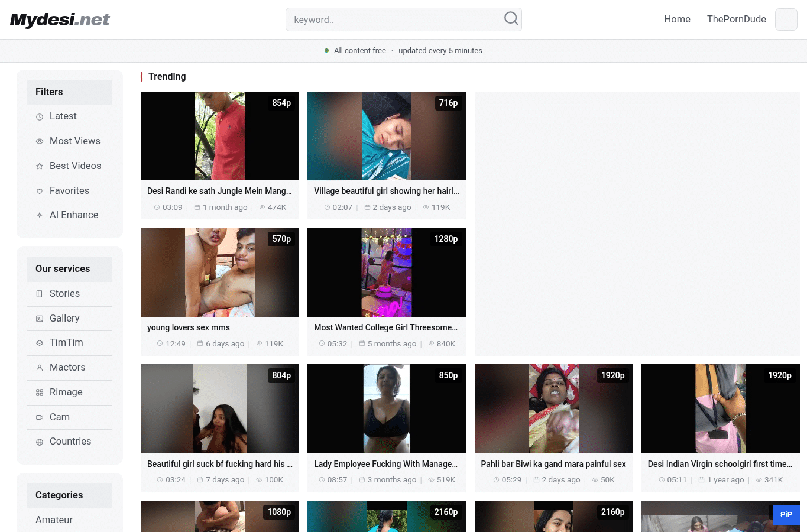This screenshot has height=532, width=807.
Task: Click the camera icon beside Cam
Action: pyautogui.click(x=40, y=417)
